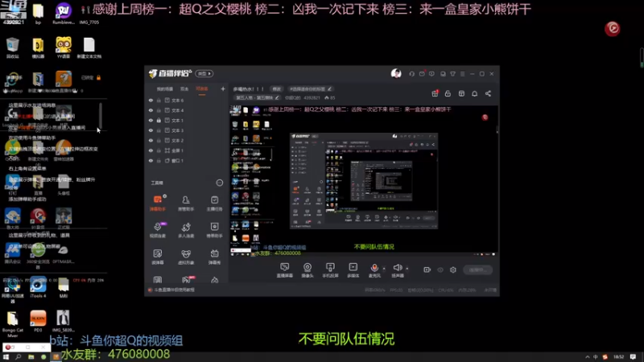Click the red recording icon at top right of desktop

[x=613, y=28]
